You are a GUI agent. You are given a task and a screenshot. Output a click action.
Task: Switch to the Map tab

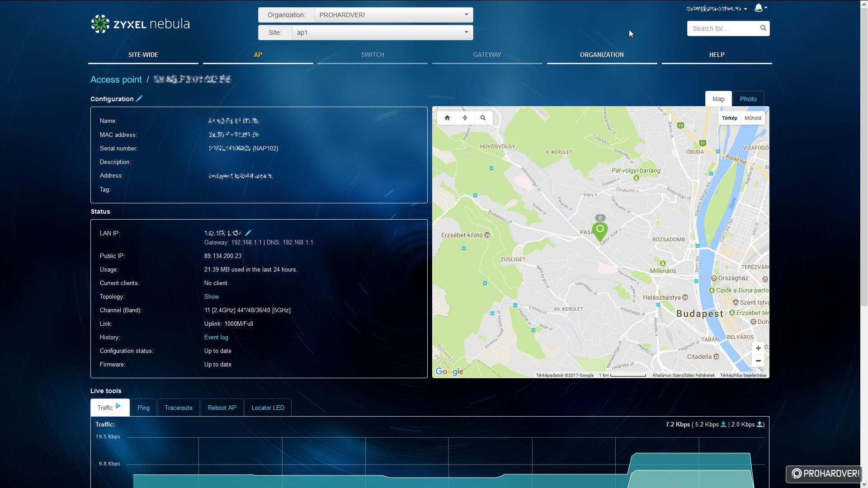pos(718,99)
